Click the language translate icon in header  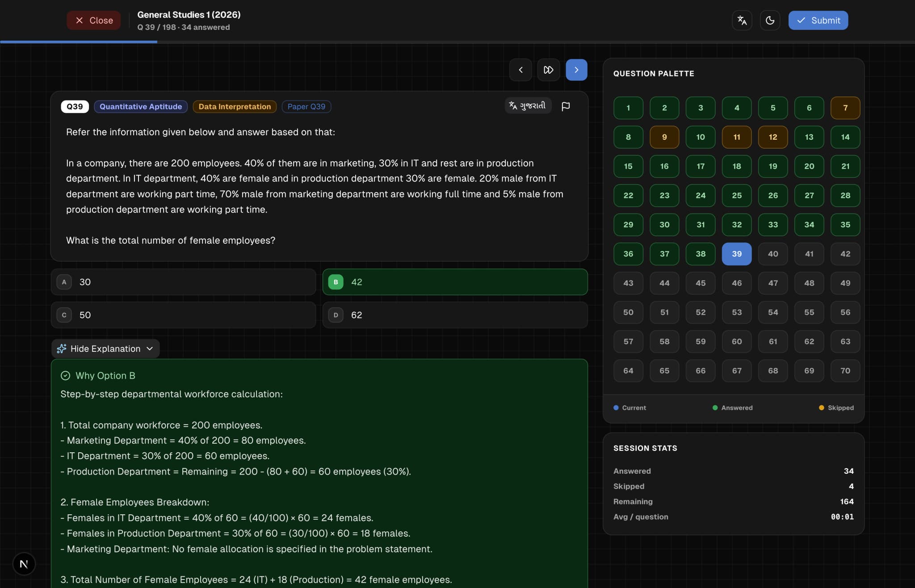[742, 21]
